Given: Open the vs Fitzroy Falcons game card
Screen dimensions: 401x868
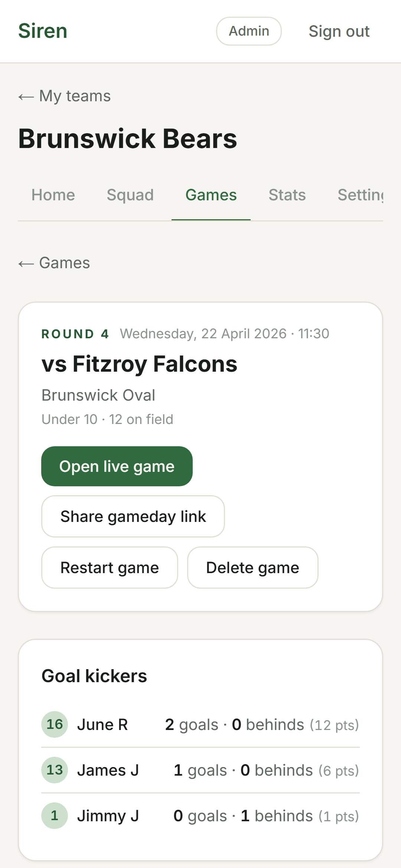Looking at the screenshot, I should tap(139, 364).
